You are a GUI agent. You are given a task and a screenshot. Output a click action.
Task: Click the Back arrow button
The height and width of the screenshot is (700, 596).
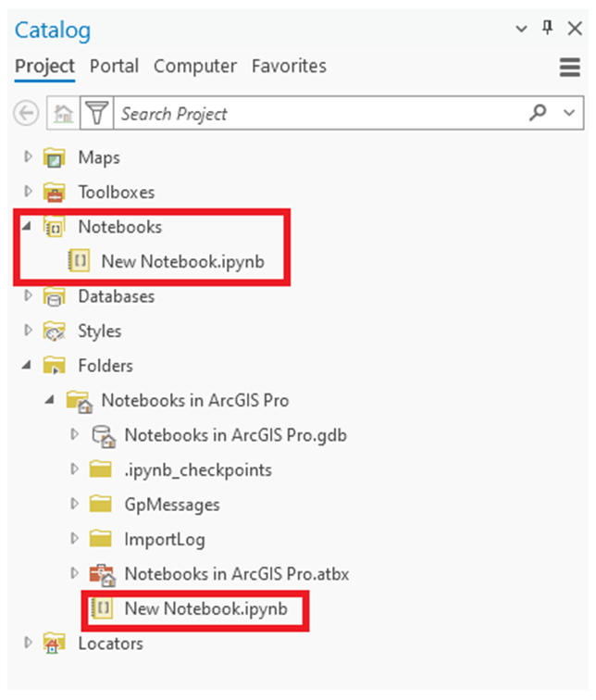click(26, 113)
